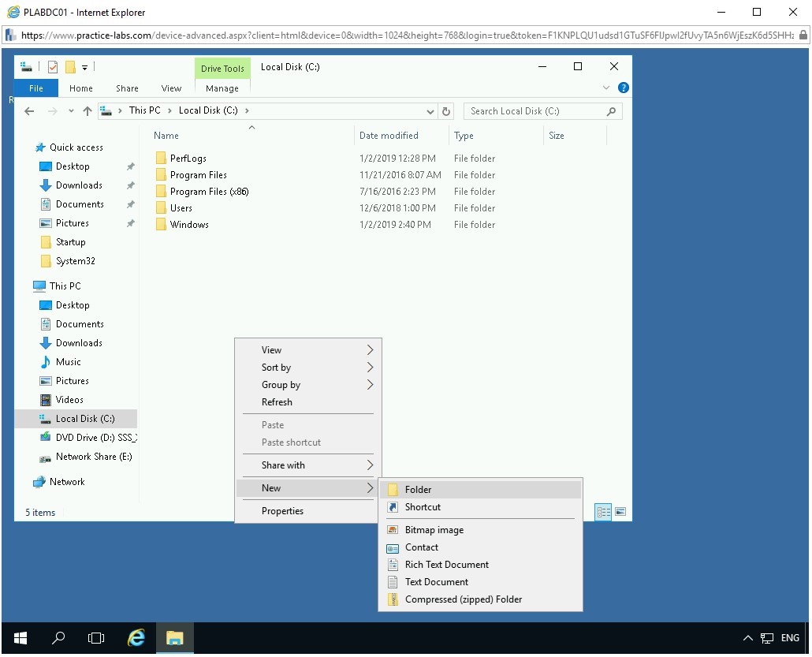
Task: Select Network in the navigation pane
Action: [67, 482]
